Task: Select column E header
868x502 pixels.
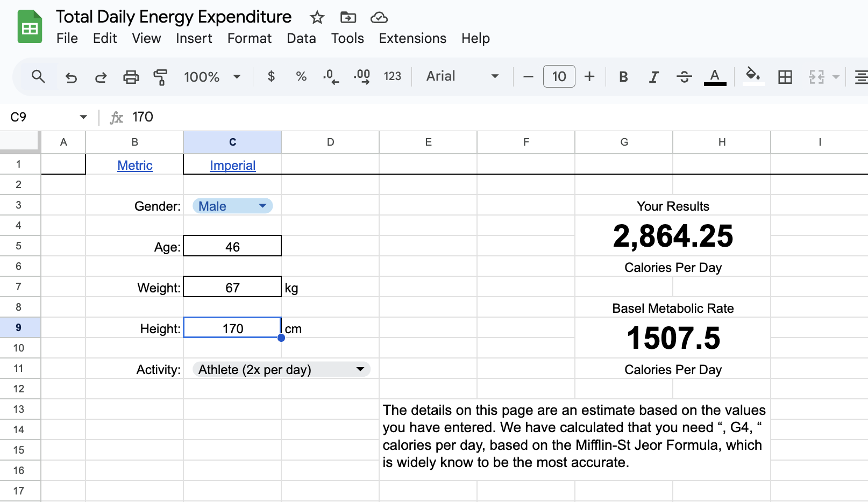Action: (428, 142)
